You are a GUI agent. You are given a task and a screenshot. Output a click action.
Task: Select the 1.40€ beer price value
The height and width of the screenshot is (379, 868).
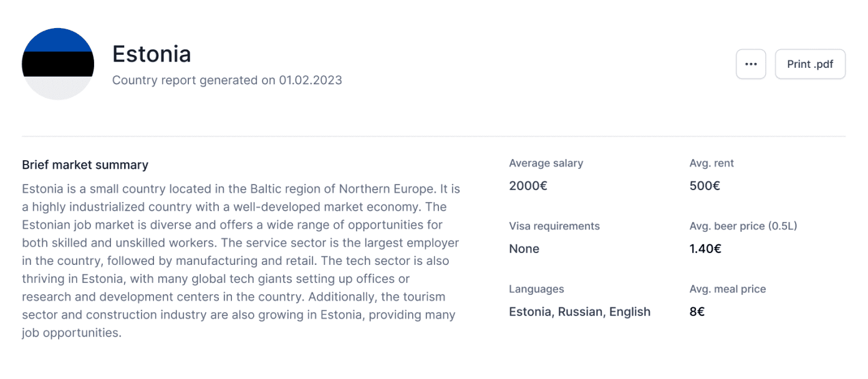click(705, 249)
